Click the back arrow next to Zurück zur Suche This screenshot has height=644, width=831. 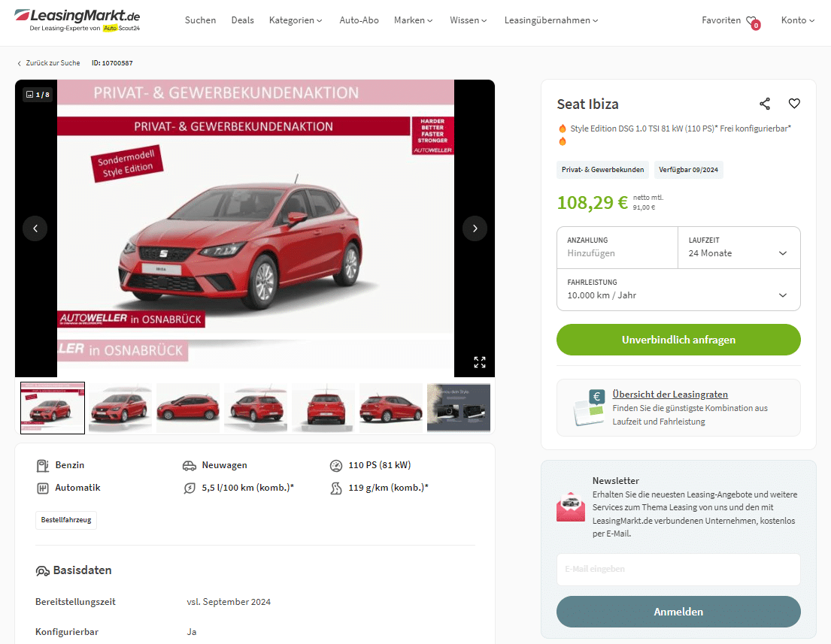[x=20, y=64]
